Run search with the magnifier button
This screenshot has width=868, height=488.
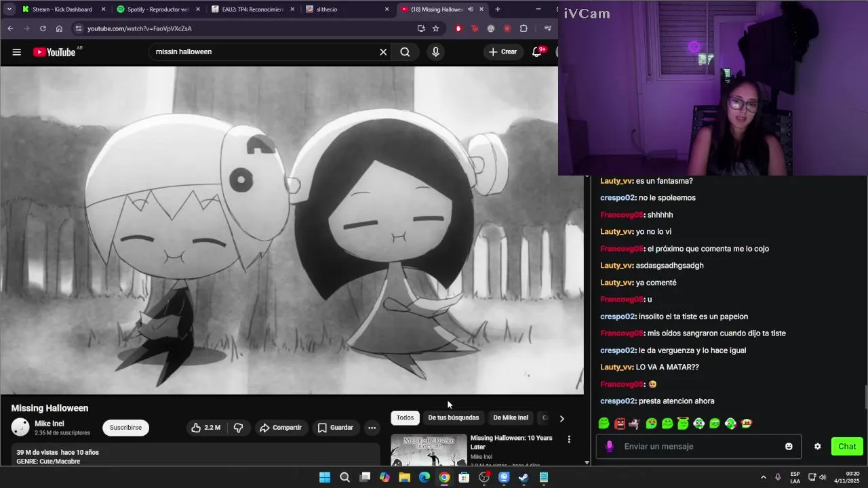coord(405,52)
